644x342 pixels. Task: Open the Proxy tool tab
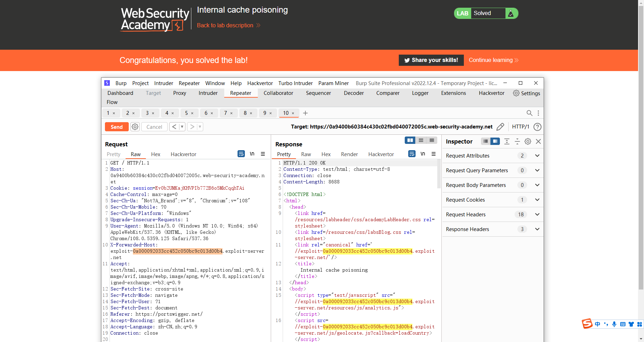point(179,93)
